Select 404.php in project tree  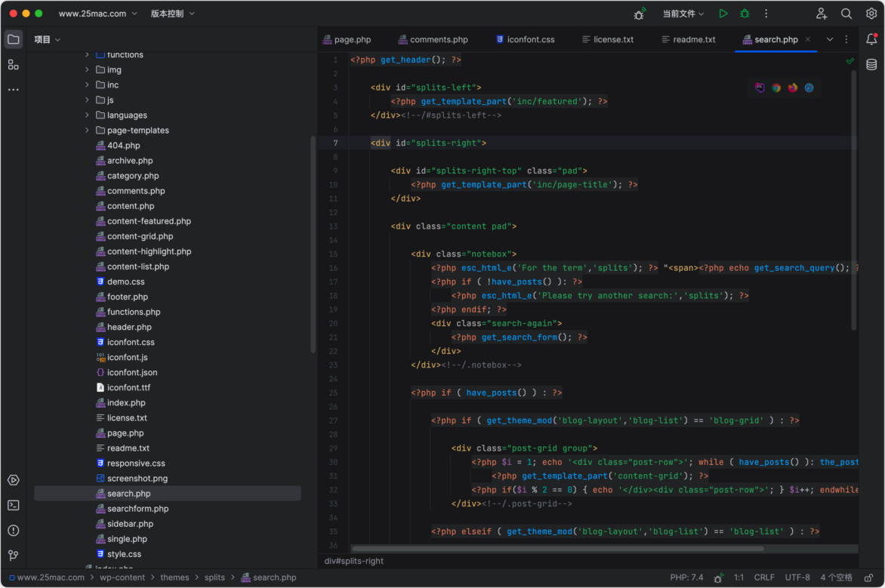pyautogui.click(x=124, y=146)
